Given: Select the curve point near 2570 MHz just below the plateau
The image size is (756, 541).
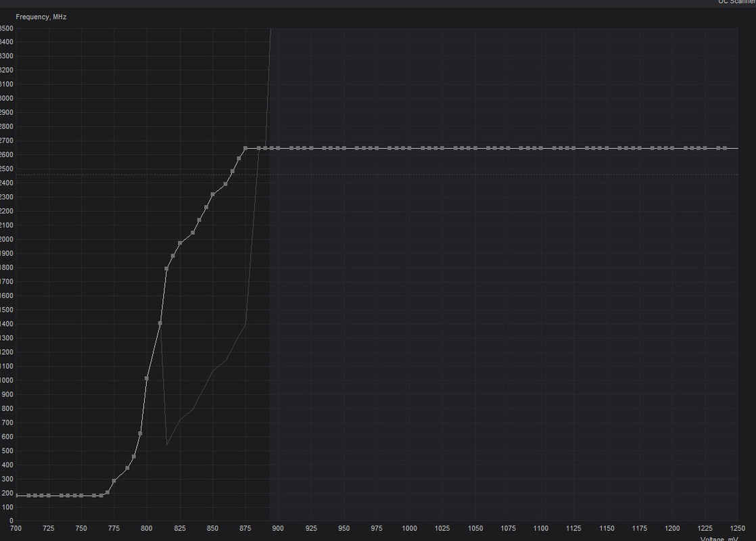Looking at the screenshot, I should 239,158.
